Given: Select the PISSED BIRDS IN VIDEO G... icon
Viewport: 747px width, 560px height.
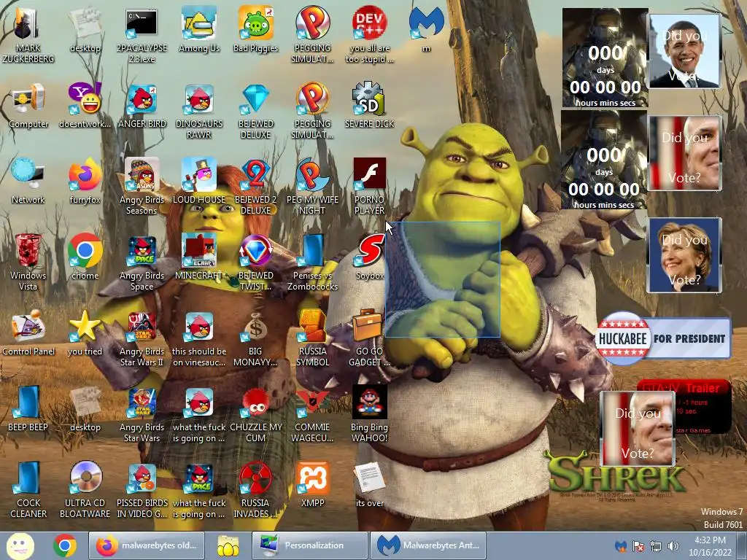Looking at the screenshot, I should [142, 489].
